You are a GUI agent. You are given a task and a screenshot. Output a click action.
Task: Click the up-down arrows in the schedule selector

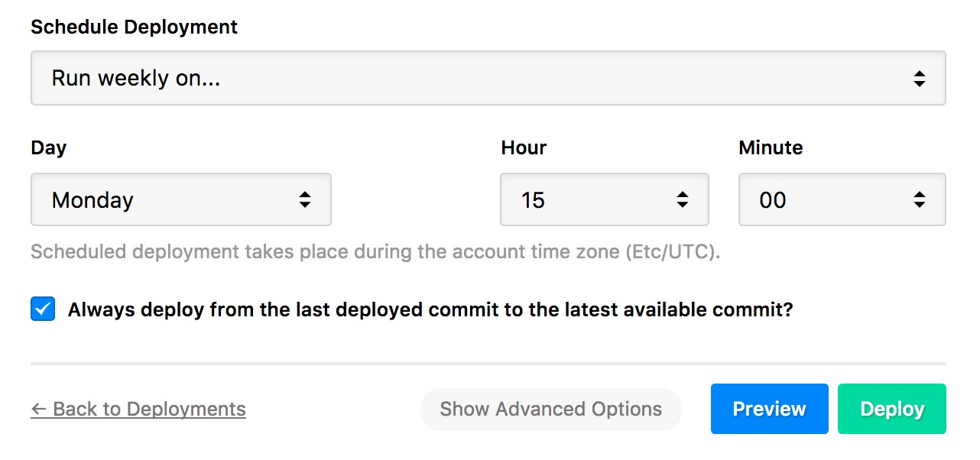[920, 78]
